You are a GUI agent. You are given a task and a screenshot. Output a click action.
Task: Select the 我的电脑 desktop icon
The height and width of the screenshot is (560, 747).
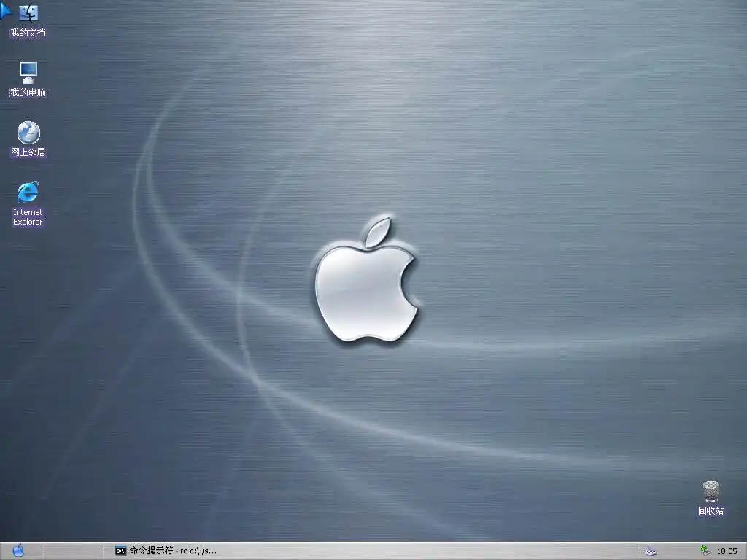point(28,79)
